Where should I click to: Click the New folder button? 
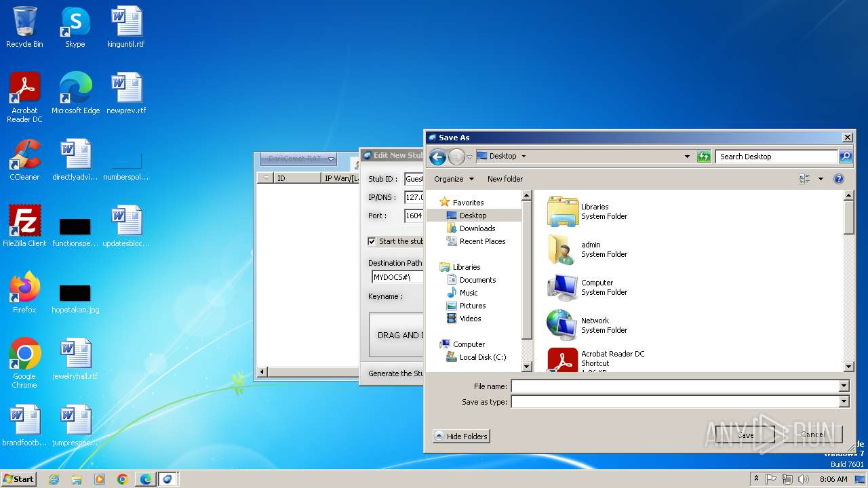click(x=505, y=179)
